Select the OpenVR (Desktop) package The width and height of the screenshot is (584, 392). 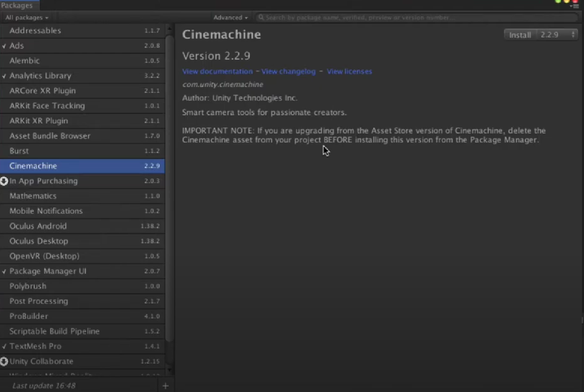[x=82, y=256]
